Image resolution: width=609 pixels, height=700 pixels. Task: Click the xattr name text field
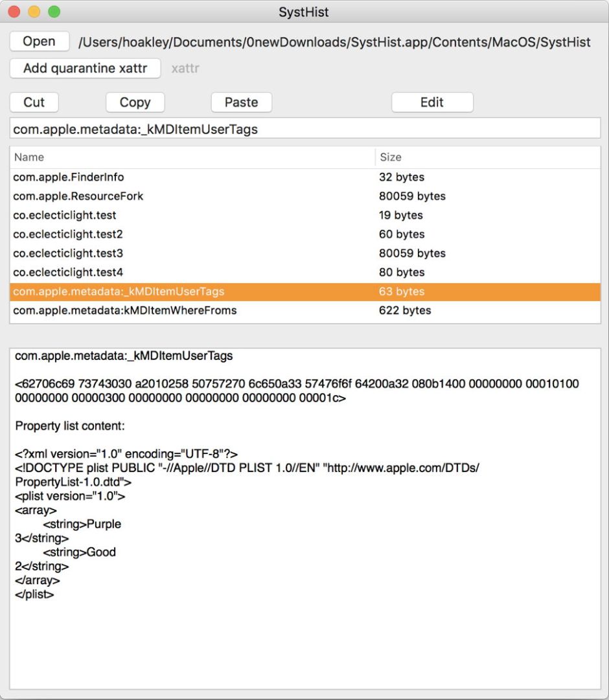[304, 129]
